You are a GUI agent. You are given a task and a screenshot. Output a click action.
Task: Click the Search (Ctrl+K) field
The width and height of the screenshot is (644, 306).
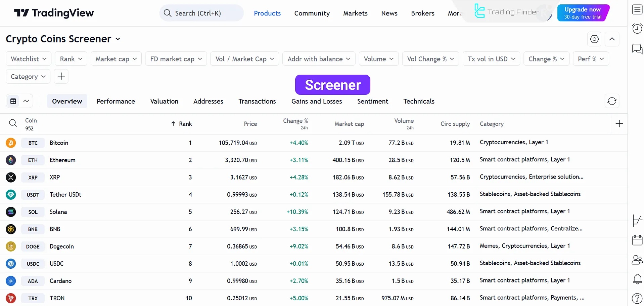pyautogui.click(x=201, y=13)
